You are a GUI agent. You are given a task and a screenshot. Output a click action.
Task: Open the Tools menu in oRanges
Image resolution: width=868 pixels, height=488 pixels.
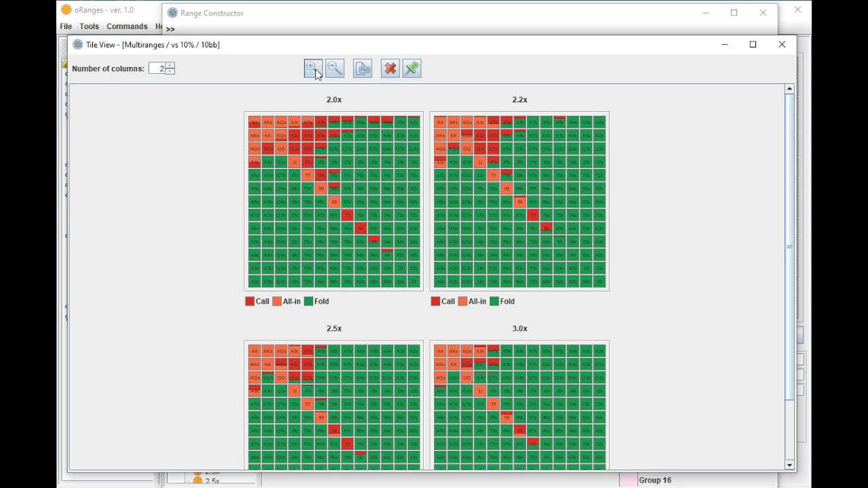pyautogui.click(x=90, y=26)
